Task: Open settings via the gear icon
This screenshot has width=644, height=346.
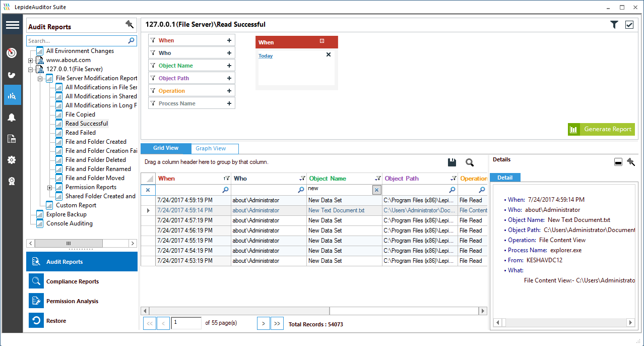Action: point(12,160)
